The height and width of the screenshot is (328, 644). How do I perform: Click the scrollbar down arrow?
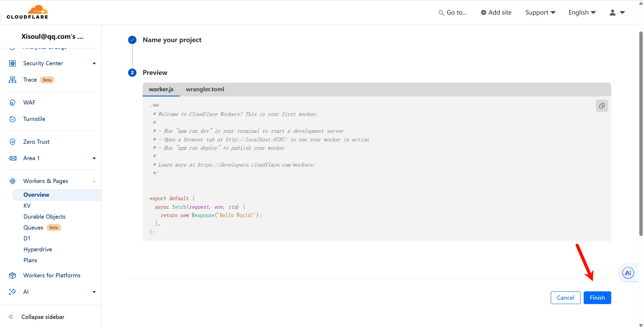641,325
